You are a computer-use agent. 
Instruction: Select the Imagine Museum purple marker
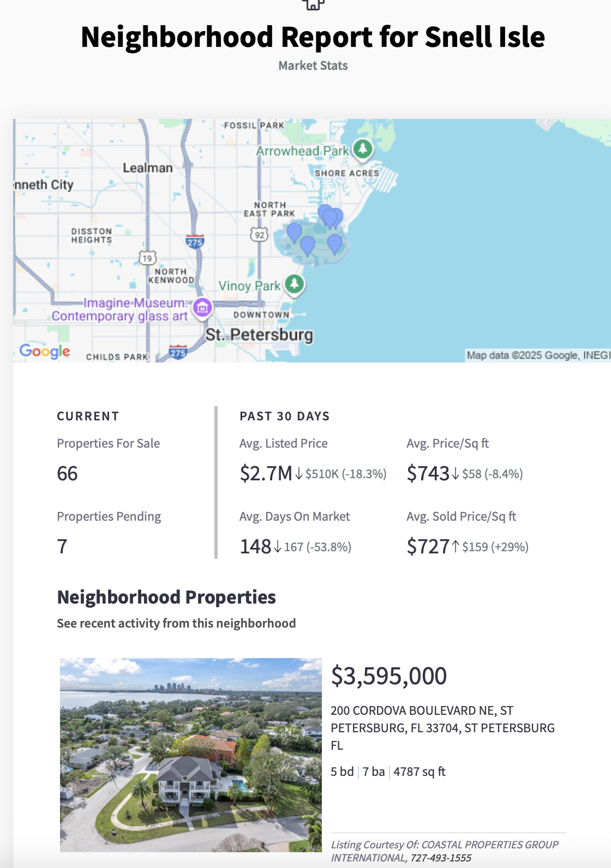tap(202, 308)
